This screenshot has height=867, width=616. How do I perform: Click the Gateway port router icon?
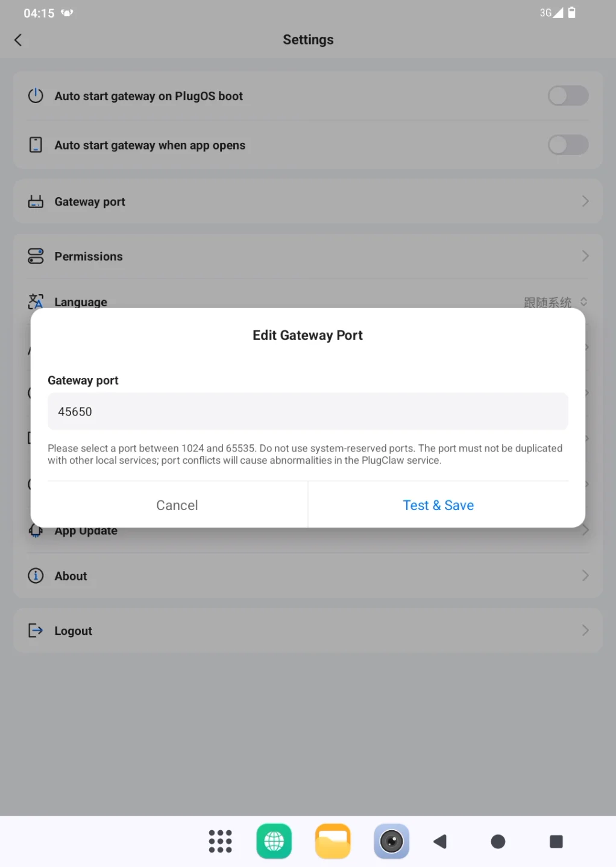tap(36, 201)
